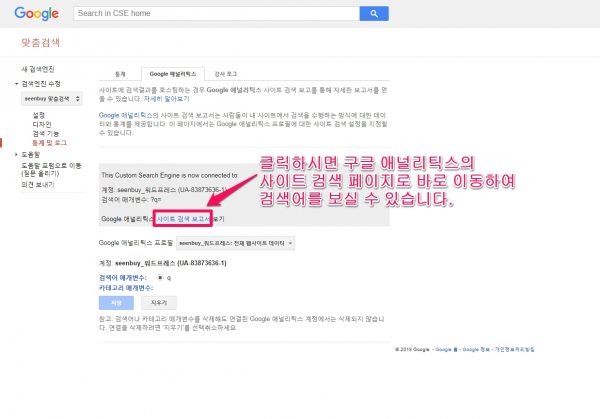The height and width of the screenshot is (419, 600).
Task: Click the 지우기 button
Action: point(159,303)
